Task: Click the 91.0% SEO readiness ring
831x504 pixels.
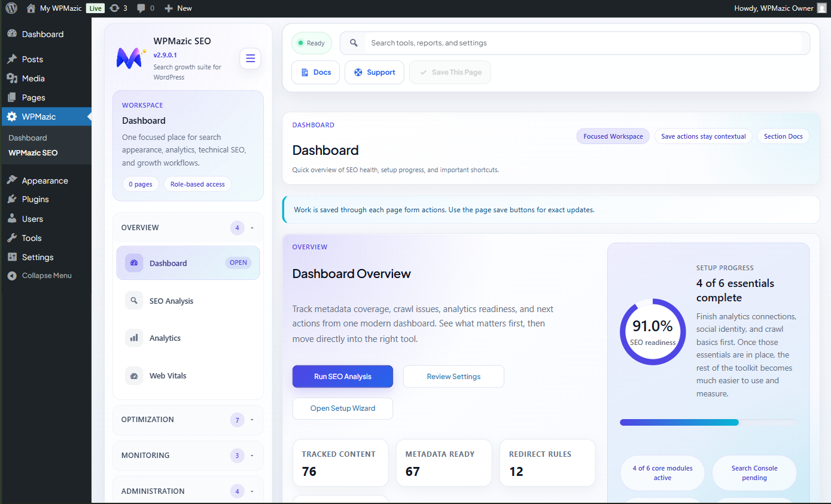Action: (653, 332)
